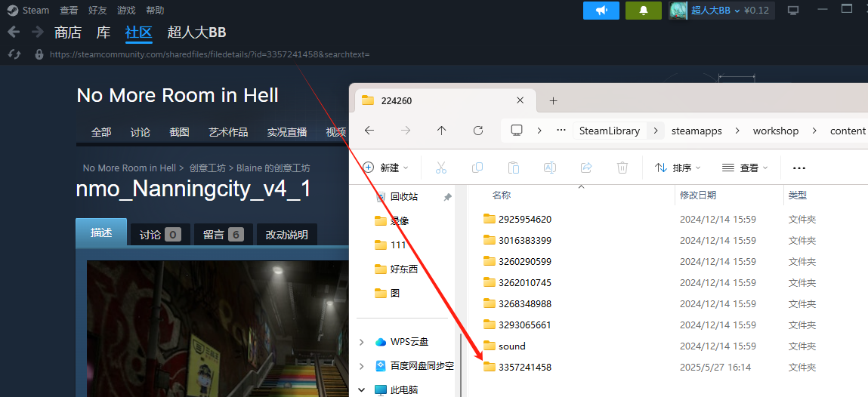Click the Rename icon in Explorer toolbar
This screenshot has width=868, height=397.
(x=550, y=168)
